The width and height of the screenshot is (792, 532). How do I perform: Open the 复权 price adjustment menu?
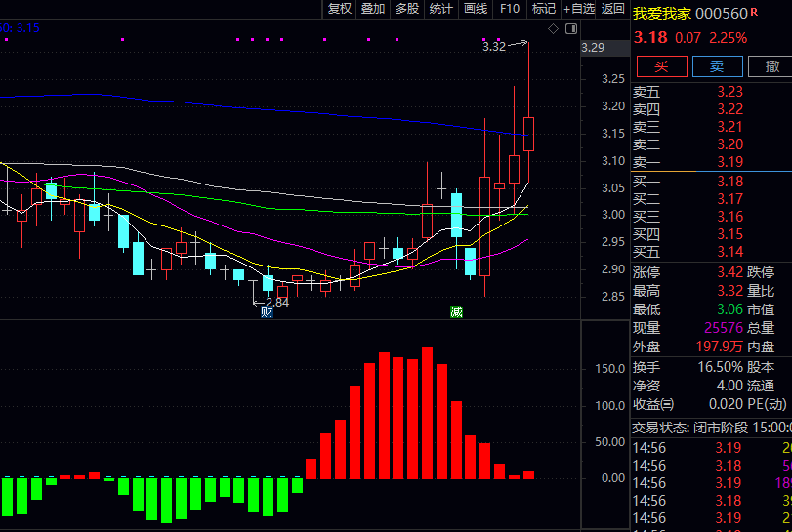pos(340,9)
